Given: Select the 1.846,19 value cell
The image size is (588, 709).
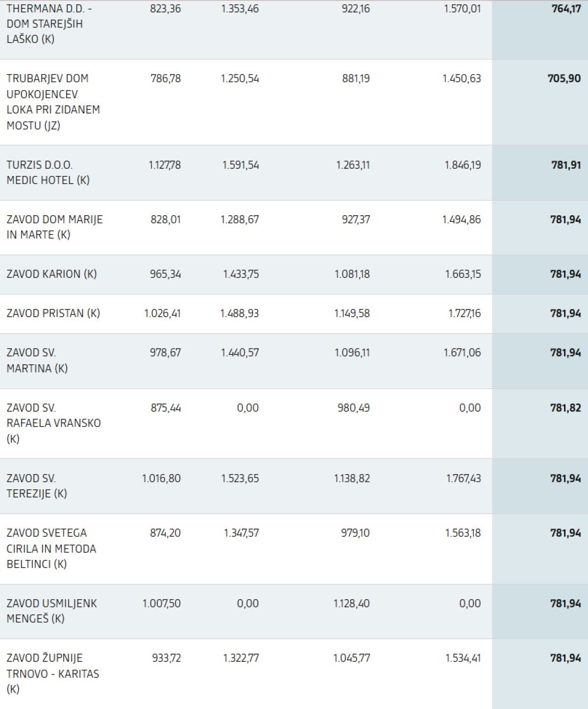Looking at the screenshot, I should [463, 165].
